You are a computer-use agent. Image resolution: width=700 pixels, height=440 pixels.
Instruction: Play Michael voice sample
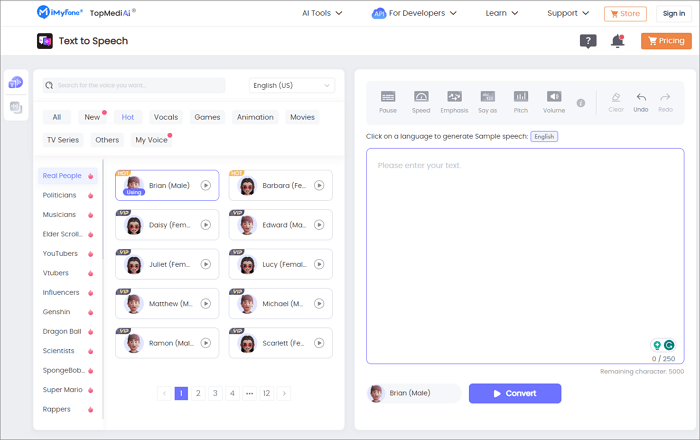pyautogui.click(x=319, y=303)
